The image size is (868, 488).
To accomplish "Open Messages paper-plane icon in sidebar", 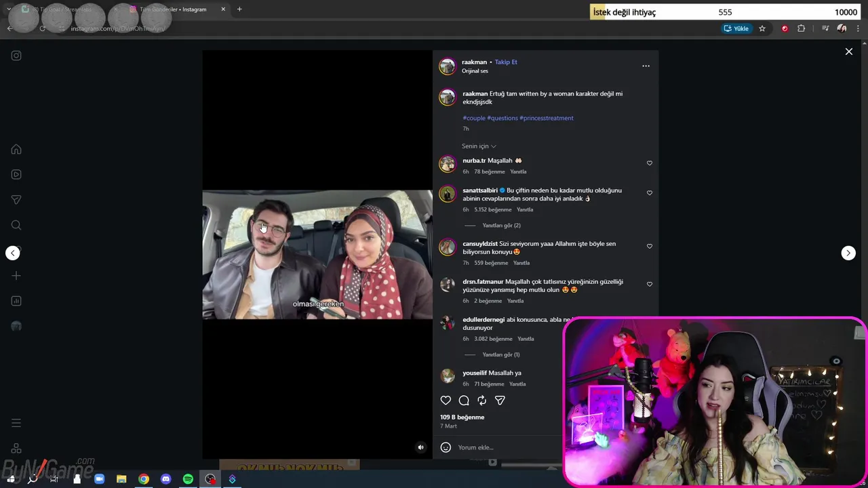I will (x=16, y=200).
